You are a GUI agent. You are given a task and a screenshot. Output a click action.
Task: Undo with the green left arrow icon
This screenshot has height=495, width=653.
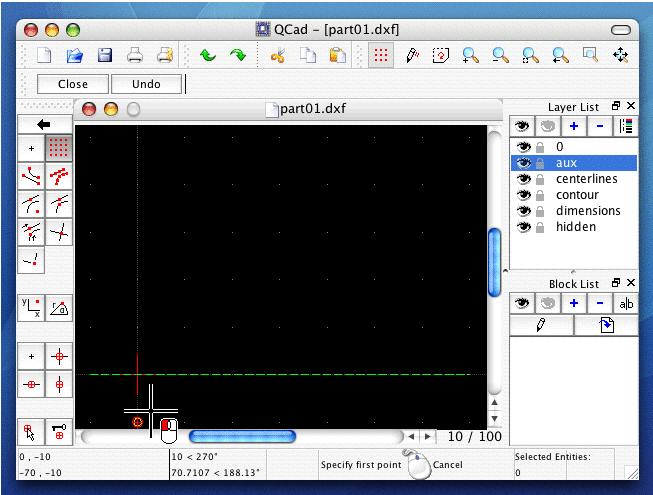click(x=207, y=55)
